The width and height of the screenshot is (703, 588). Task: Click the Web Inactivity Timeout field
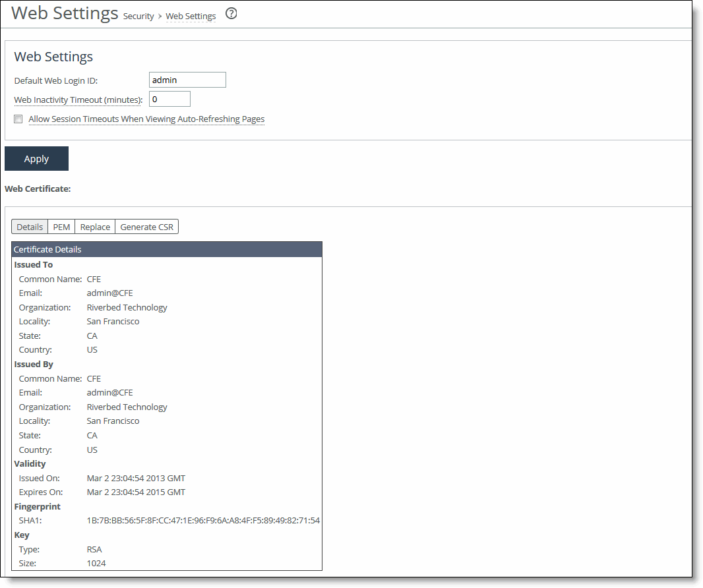pyautogui.click(x=169, y=99)
